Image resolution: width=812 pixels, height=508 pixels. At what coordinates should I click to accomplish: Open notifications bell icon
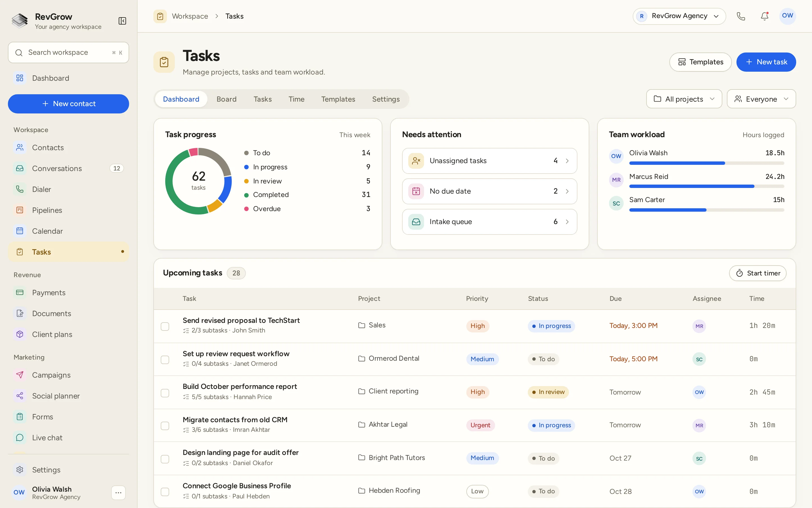(x=764, y=16)
